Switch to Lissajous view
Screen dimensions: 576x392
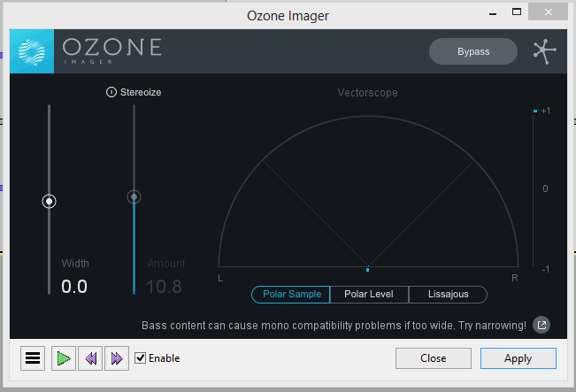[448, 294]
